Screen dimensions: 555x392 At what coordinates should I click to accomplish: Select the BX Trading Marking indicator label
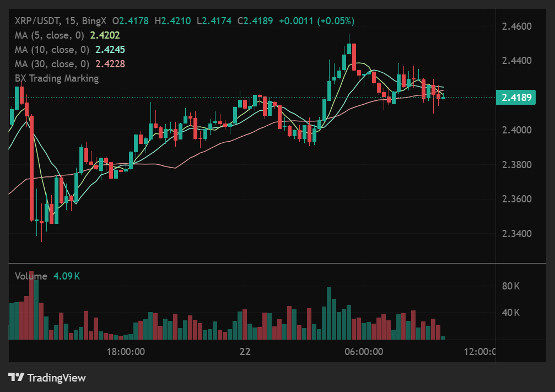click(x=57, y=78)
